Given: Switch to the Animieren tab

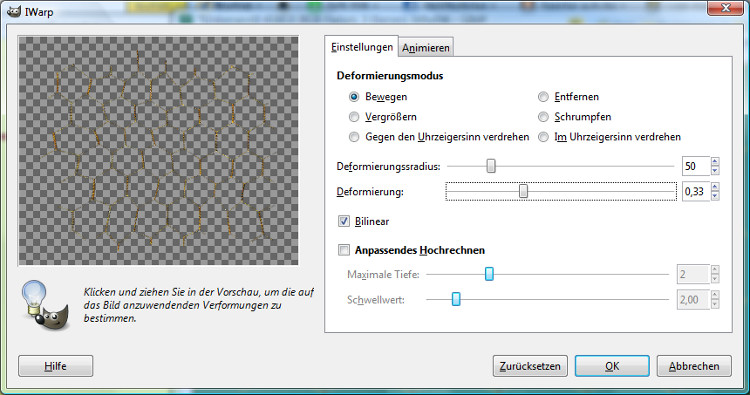Looking at the screenshot, I should [x=426, y=48].
